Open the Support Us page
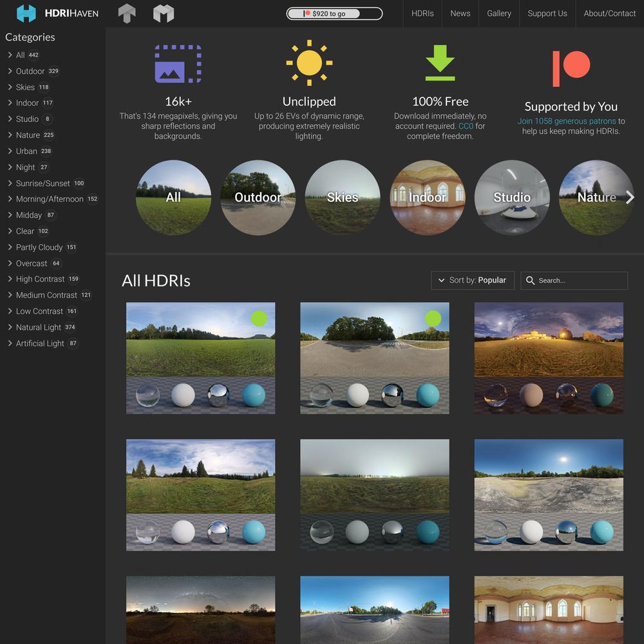This screenshot has width=644, height=644. click(547, 14)
